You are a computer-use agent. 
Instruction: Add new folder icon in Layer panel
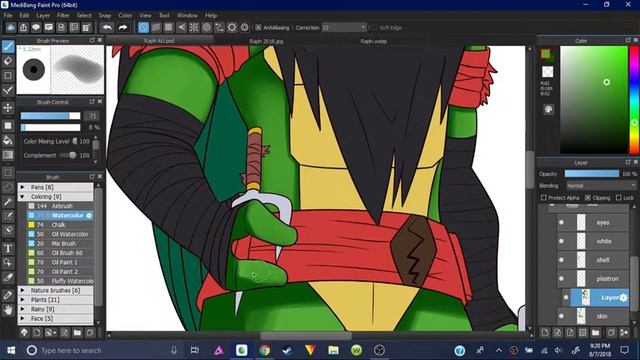click(x=596, y=333)
